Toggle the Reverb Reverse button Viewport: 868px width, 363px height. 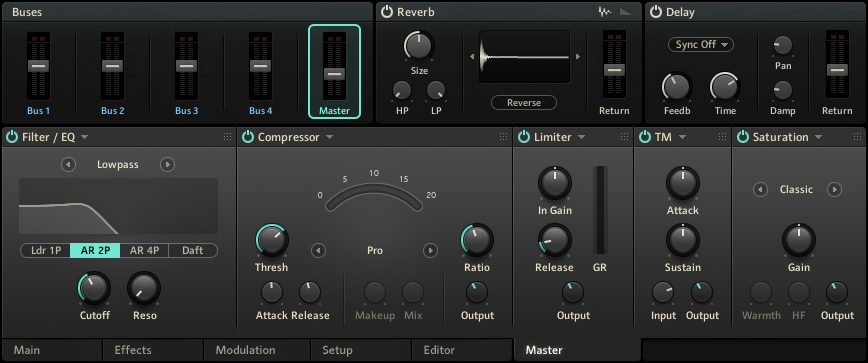pos(524,102)
